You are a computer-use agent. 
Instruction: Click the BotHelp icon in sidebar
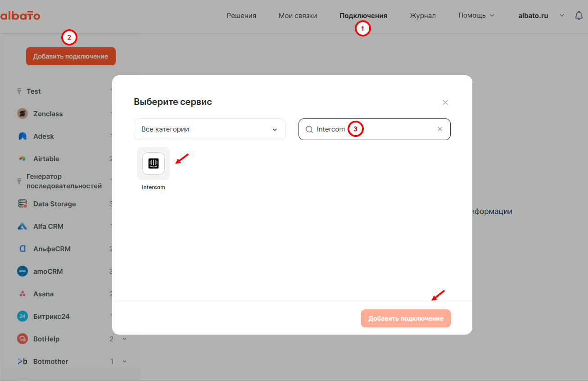(x=23, y=339)
